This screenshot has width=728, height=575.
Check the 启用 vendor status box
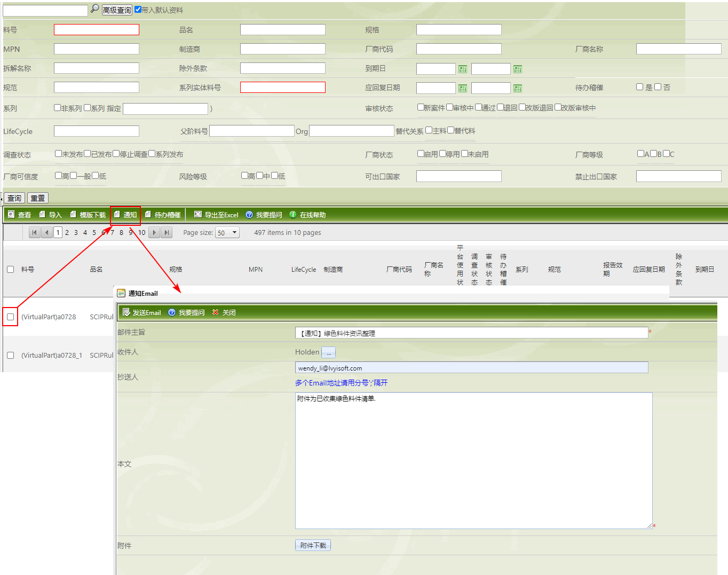pos(421,154)
